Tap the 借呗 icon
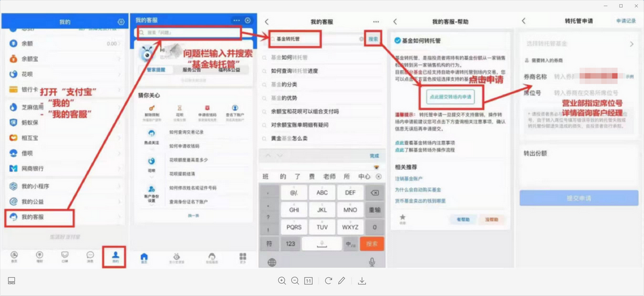This screenshot has width=644, height=296. 14,153
